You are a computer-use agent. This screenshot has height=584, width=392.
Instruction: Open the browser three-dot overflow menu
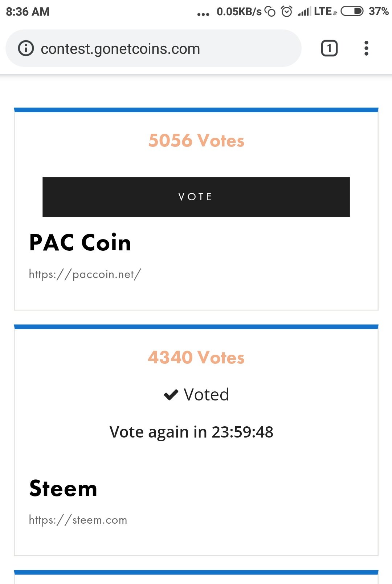(x=366, y=48)
